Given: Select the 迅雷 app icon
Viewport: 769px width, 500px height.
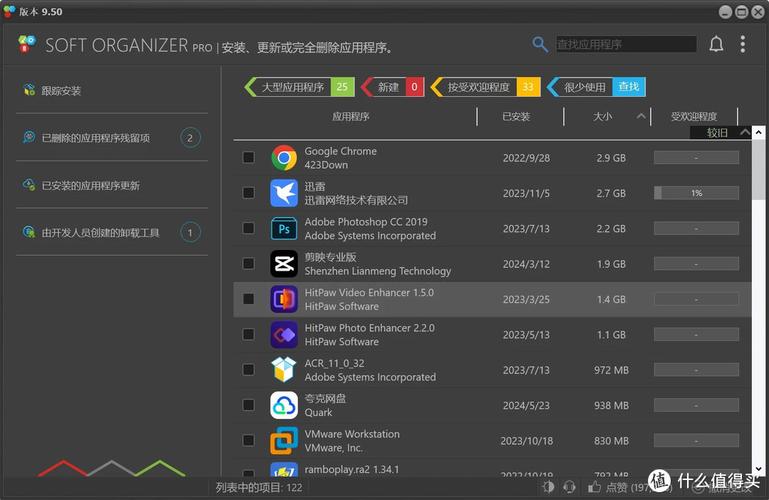Looking at the screenshot, I should click(284, 193).
